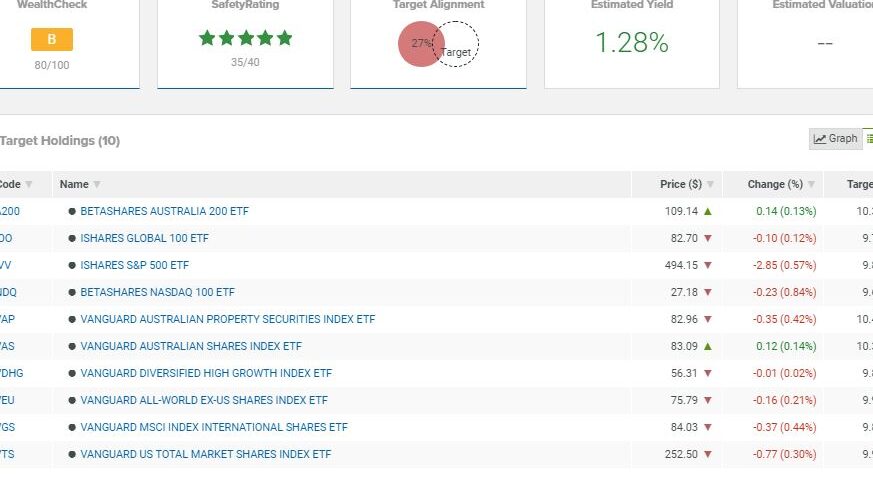
Task: Click the dot beside ISHARES S&P 500 ETF
Action: click(x=72, y=266)
